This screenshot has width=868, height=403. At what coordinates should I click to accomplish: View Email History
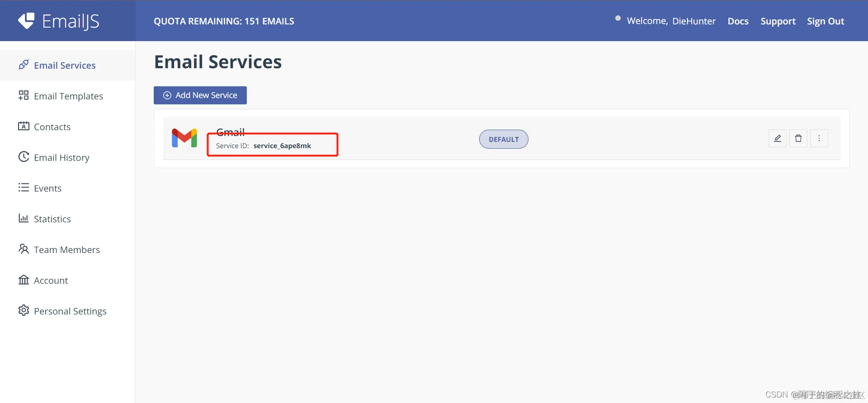tap(68, 157)
